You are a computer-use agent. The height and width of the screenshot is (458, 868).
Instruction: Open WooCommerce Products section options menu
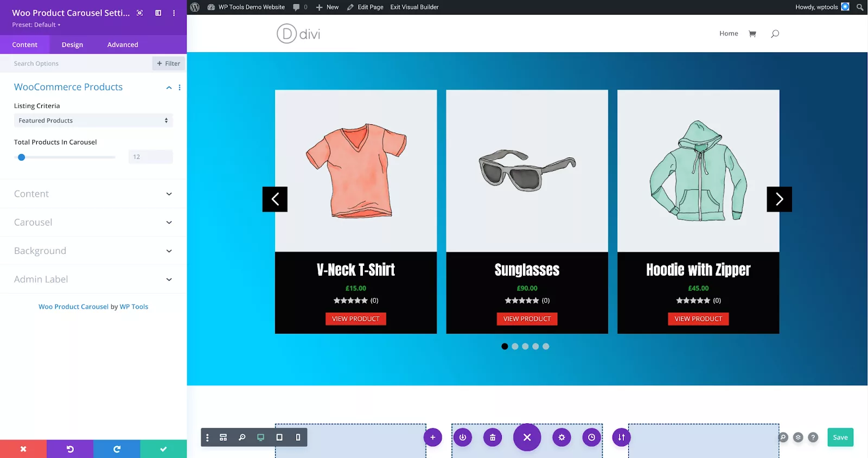pyautogui.click(x=180, y=87)
